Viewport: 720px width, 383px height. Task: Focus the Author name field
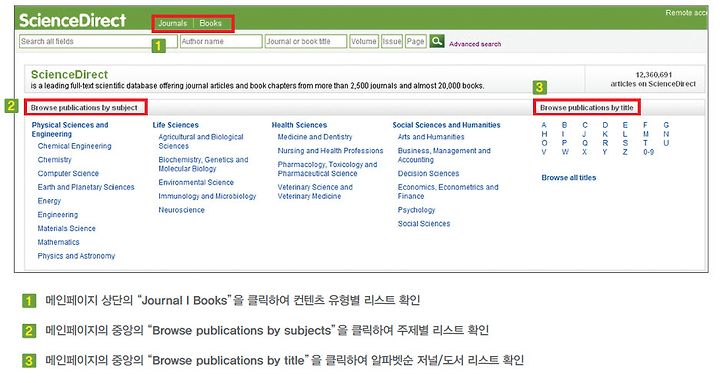pyautogui.click(x=221, y=41)
